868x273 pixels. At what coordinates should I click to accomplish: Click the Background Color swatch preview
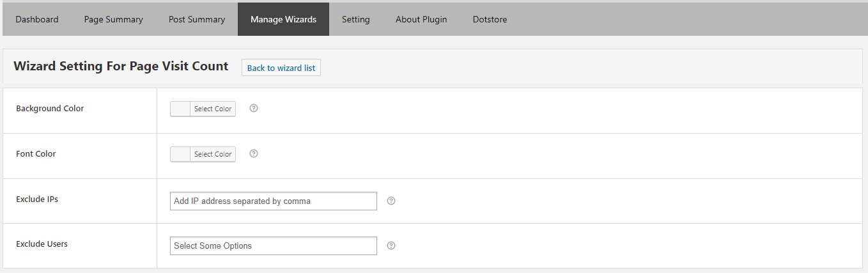(181, 109)
